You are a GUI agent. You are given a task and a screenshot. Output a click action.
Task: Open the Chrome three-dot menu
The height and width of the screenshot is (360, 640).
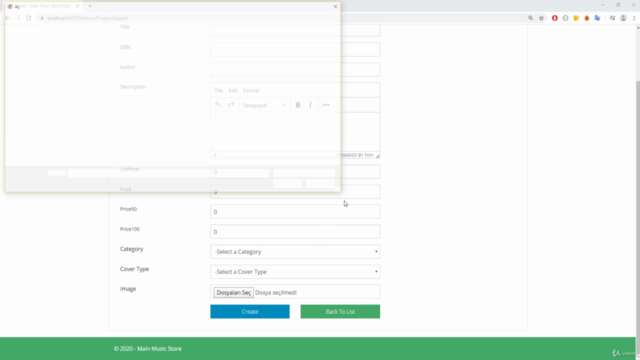pos(634,18)
